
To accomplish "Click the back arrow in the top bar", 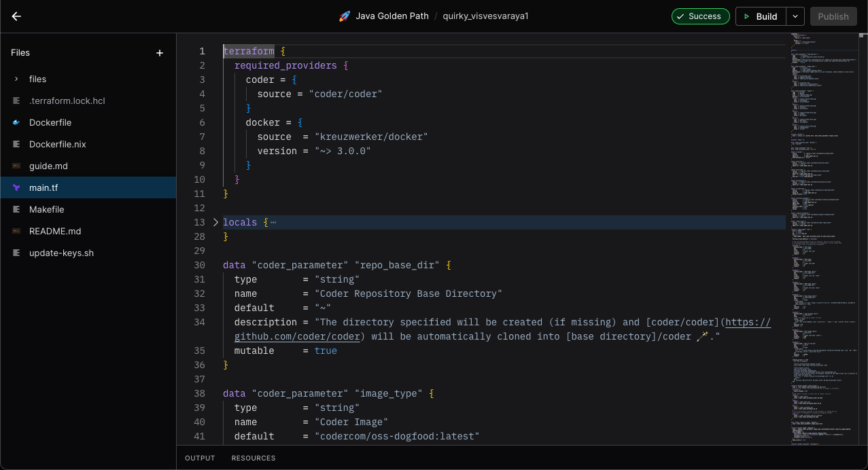I will [16, 16].
